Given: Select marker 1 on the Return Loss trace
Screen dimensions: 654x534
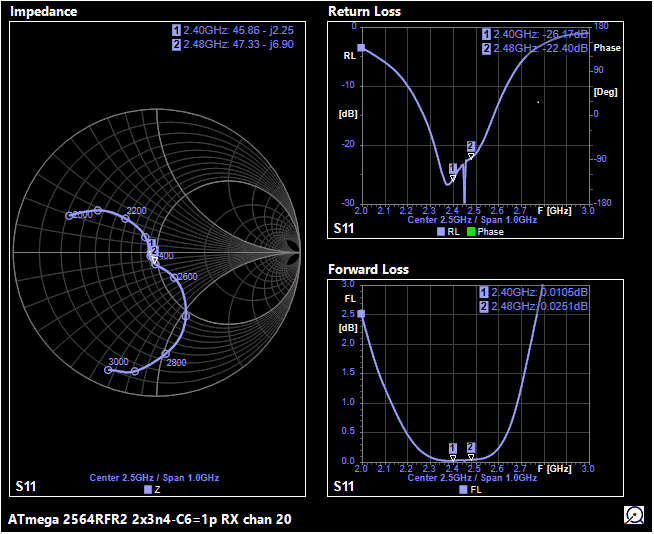Looking at the screenshot, I should 453,169.
